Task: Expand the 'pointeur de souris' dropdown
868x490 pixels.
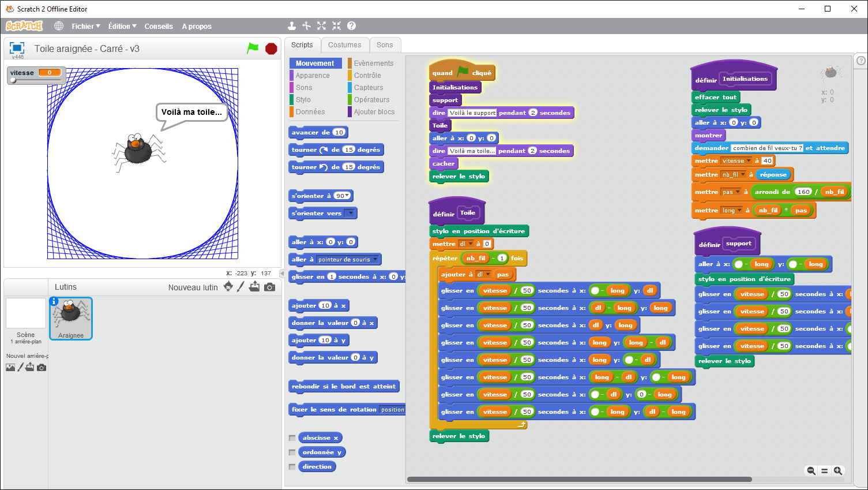Action: (375, 260)
